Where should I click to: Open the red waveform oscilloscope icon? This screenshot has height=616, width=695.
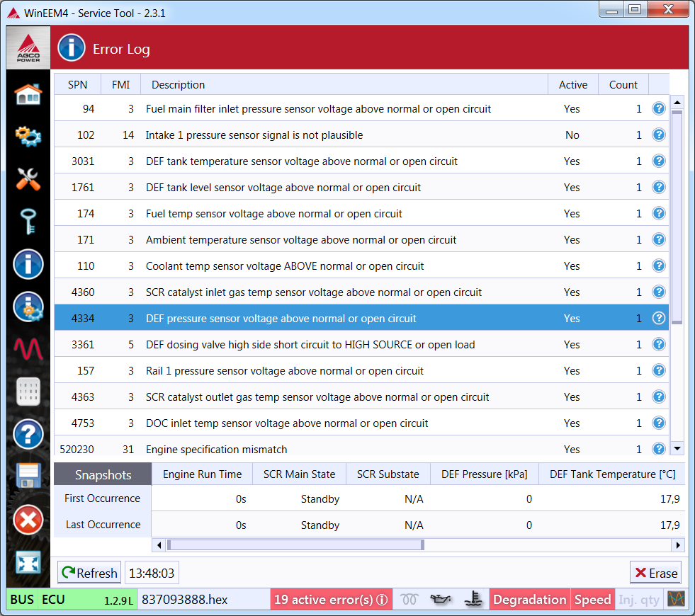pos(28,348)
